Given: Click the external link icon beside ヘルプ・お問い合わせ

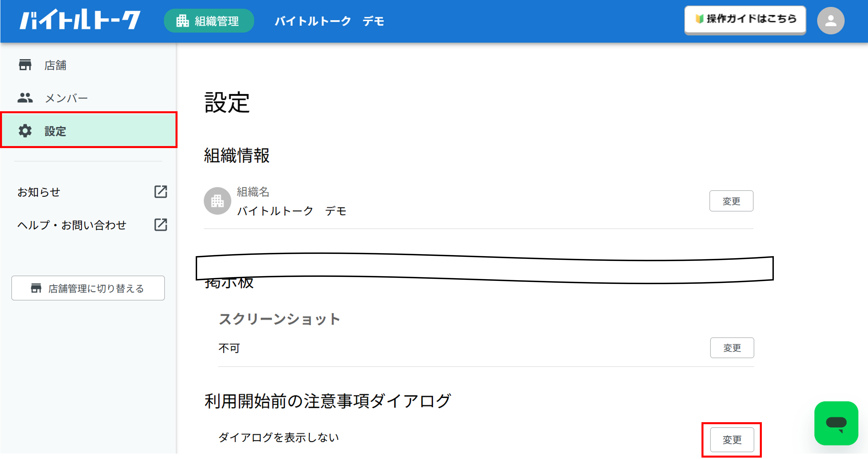Looking at the screenshot, I should (x=161, y=225).
